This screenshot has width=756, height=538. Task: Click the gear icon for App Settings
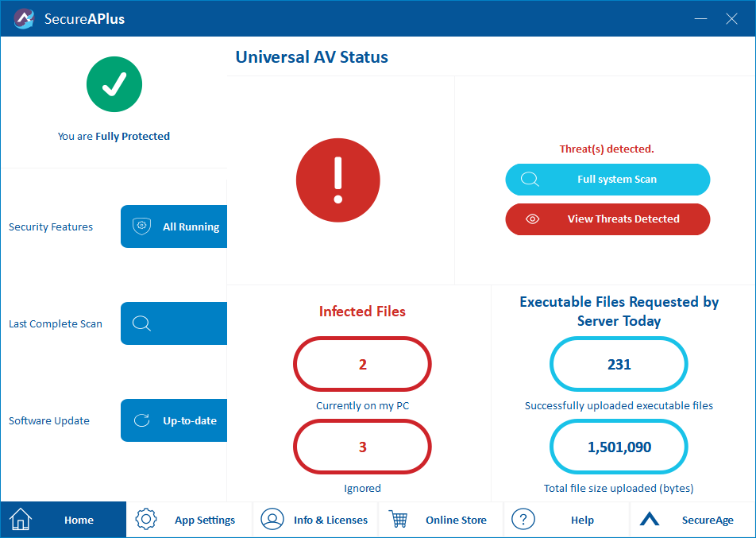(x=146, y=520)
